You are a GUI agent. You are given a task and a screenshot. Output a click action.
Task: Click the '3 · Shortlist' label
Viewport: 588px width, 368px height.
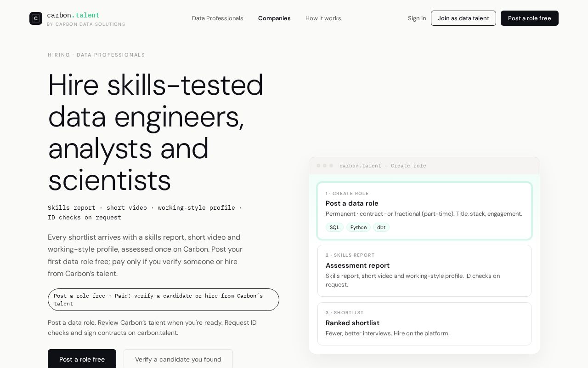(345, 313)
